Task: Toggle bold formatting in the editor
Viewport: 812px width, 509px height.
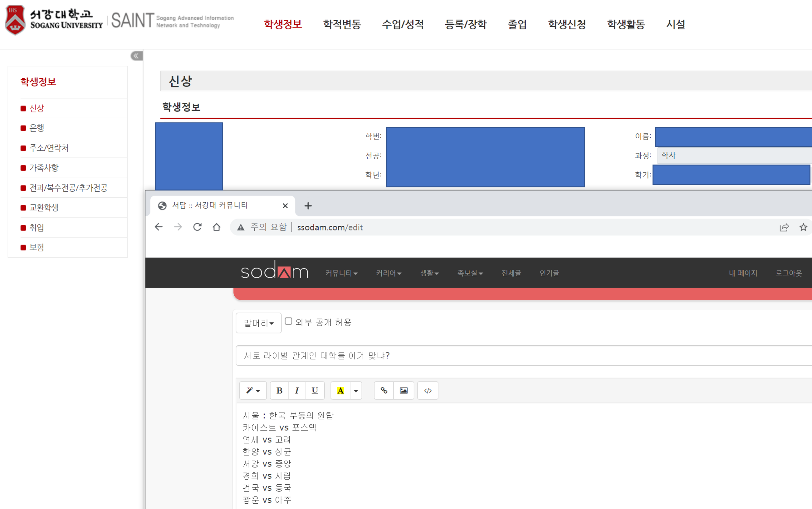Action: (279, 391)
